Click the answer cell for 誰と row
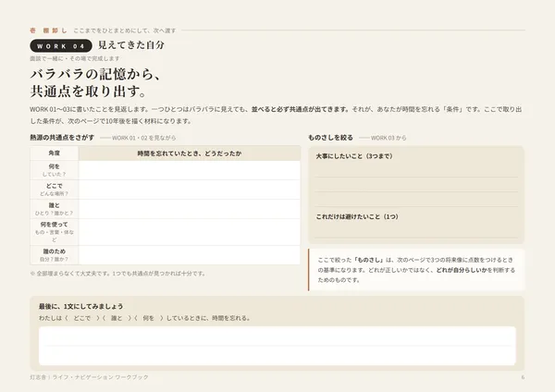555x392 pixels. click(x=190, y=209)
